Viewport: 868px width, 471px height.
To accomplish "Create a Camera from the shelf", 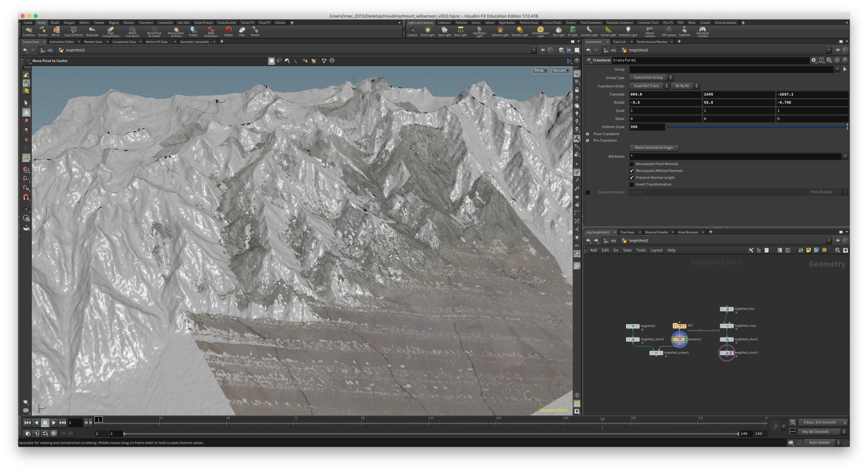I will point(412,32).
